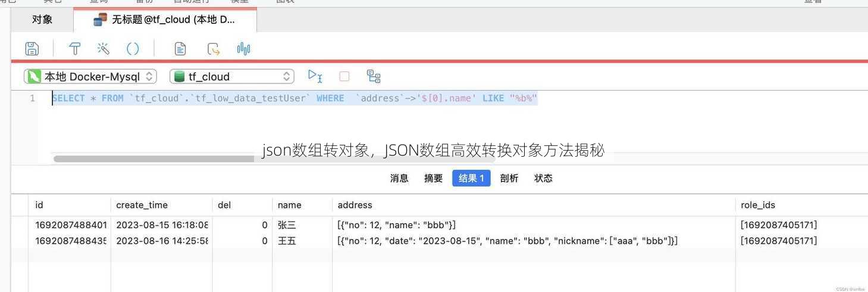Open the 剖析 tab
This screenshot has width=868, height=292.
509,178
